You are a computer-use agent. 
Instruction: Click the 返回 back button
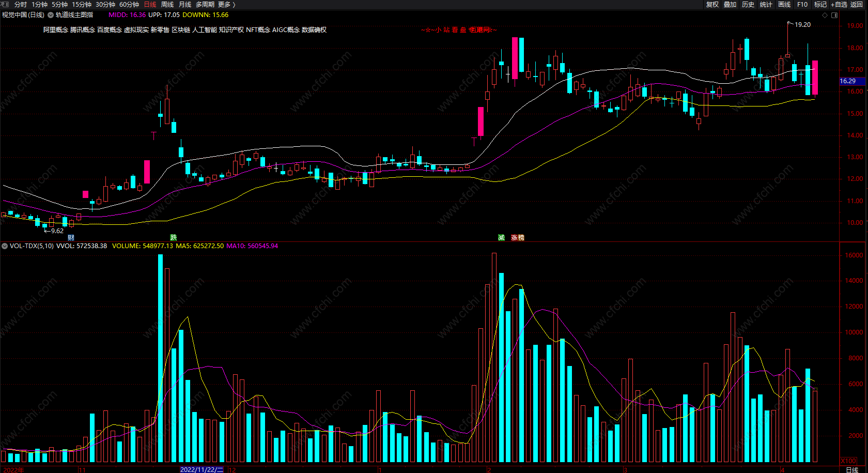[857, 4]
